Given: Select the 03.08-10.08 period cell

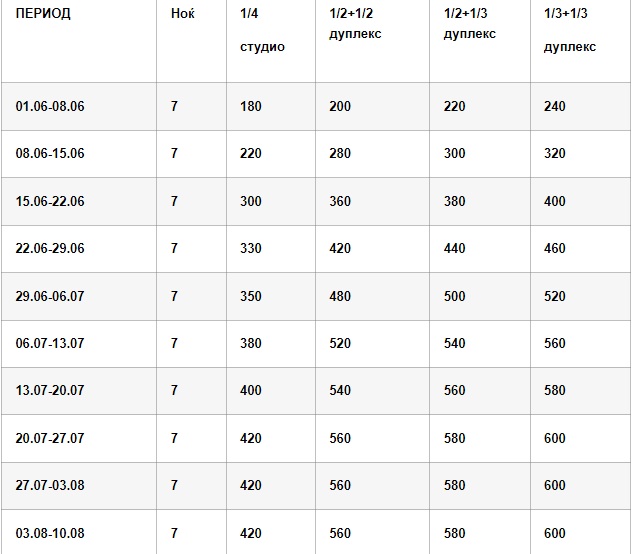Looking at the screenshot, I should click(x=50, y=533).
